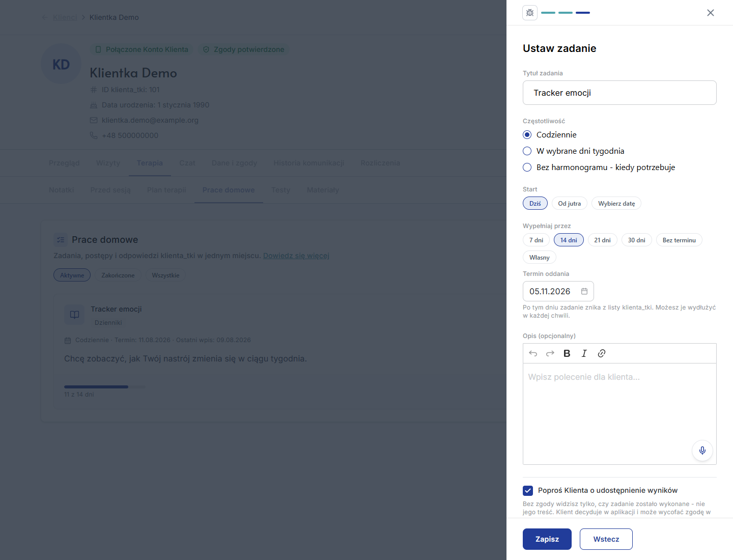The width and height of the screenshot is (733, 560).
Task: Start voice dictation with microphone icon
Action: pos(702,450)
